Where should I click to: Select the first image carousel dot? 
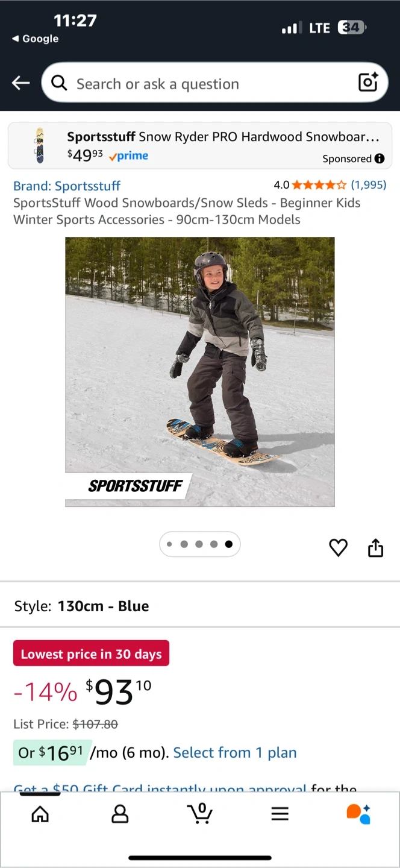click(x=169, y=544)
